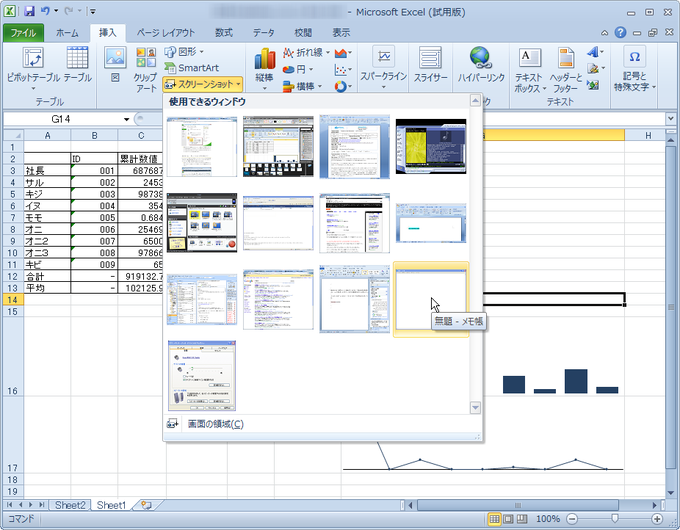Zoom out with minus button

(572, 519)
